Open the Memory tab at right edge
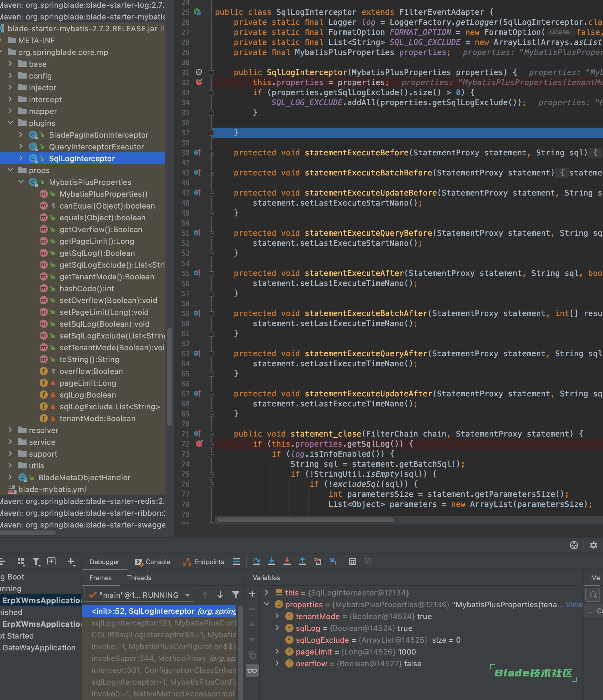 pyautogui.click(x=595, y=578)
